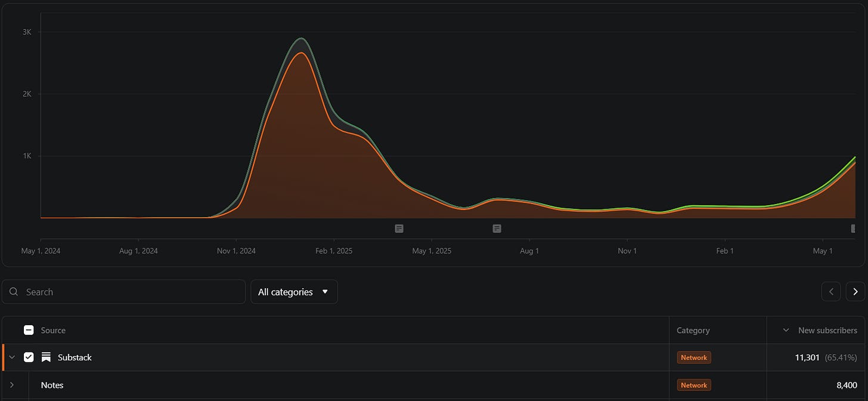Open the post marker icon before Aug 1

point(497,229)
